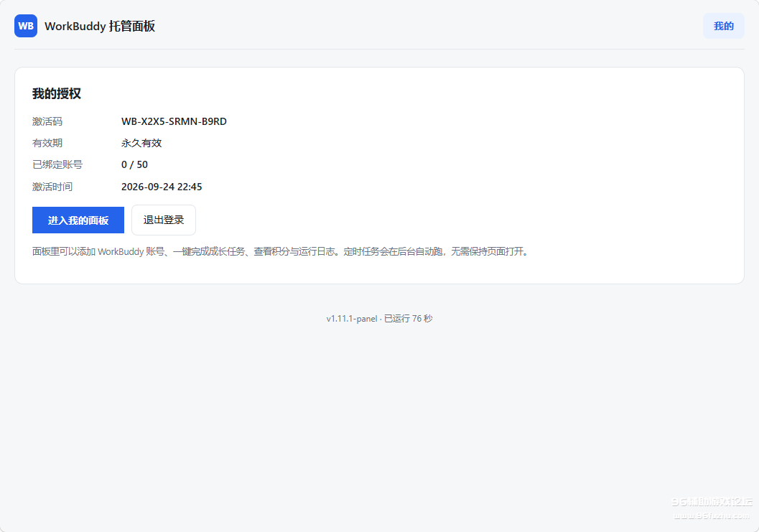759x532 pixels.
Task: Click activation time 2026-09-24 22:45
Action: click(x=162, y=187)
